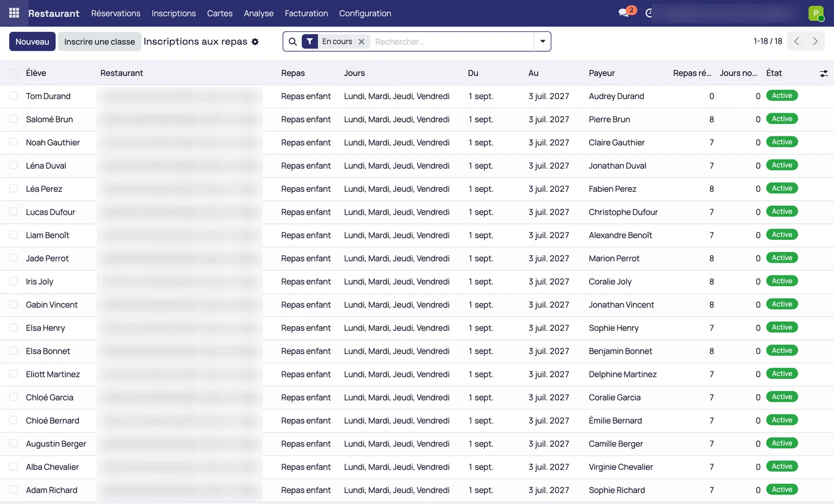Select the Salomé Brun row checkbox
This screenshot has height=504, width=834.
tap(14, 119)
